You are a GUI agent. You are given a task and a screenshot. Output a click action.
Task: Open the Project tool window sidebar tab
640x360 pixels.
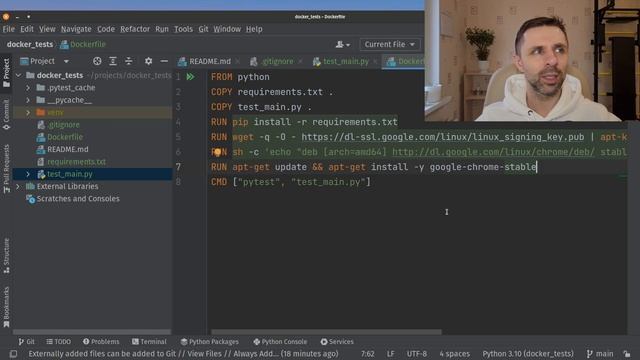(x=6, y=72)
